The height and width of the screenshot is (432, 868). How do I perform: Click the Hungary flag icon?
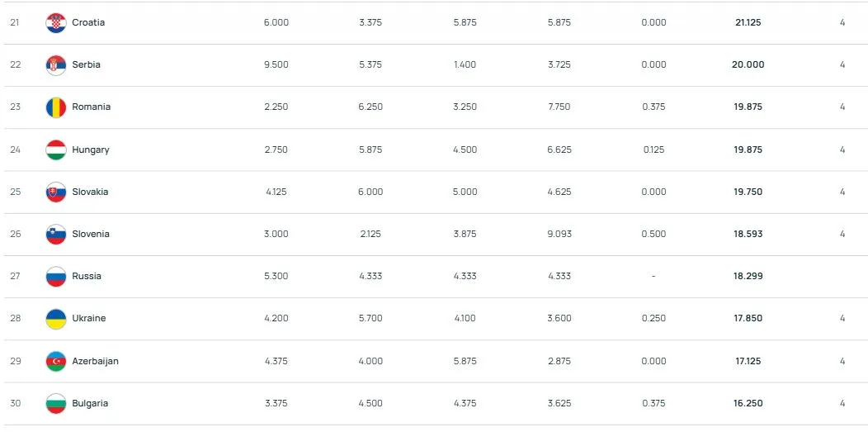[55, 150]
